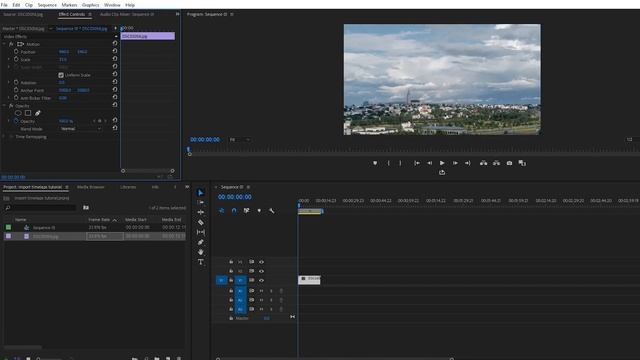Click Frame Rate column header
Viewport: 640px width, 360px height.
coord(99,220)
